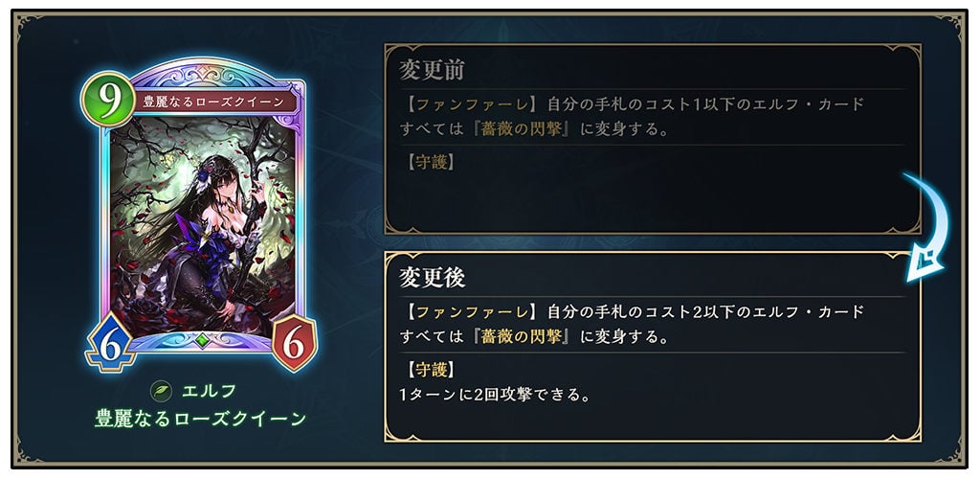Click 【守護】 keyword in 変更前 panel
Screen dimensions: 980x479
click(429, 163)
